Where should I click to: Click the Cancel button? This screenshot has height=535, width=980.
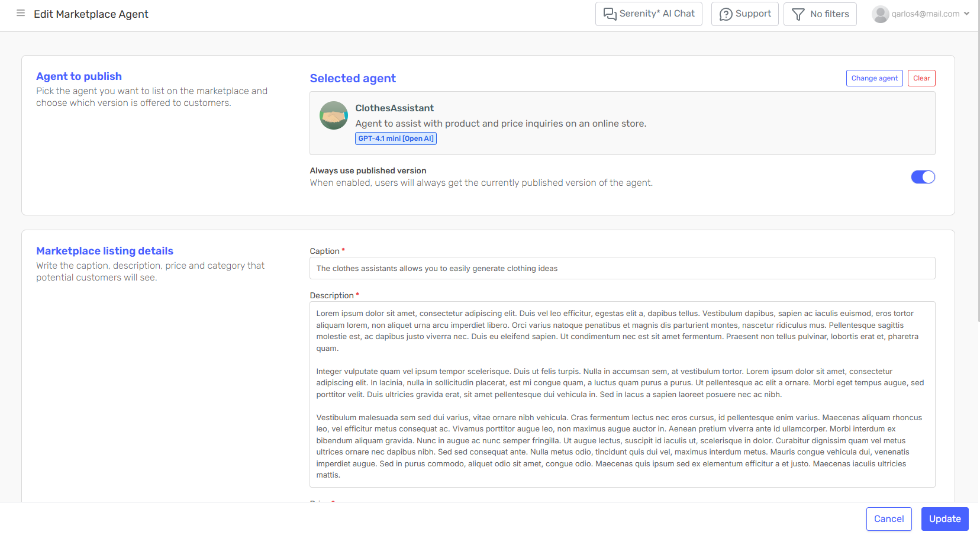[x=889, y=519]
